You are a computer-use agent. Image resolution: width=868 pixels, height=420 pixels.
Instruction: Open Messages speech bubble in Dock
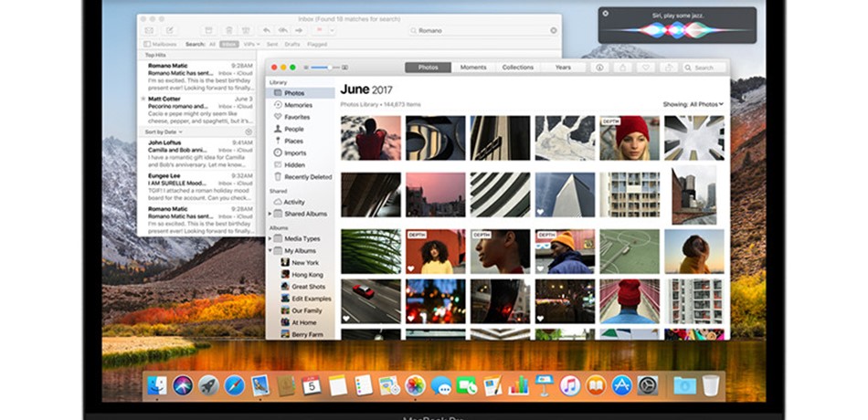441,385
